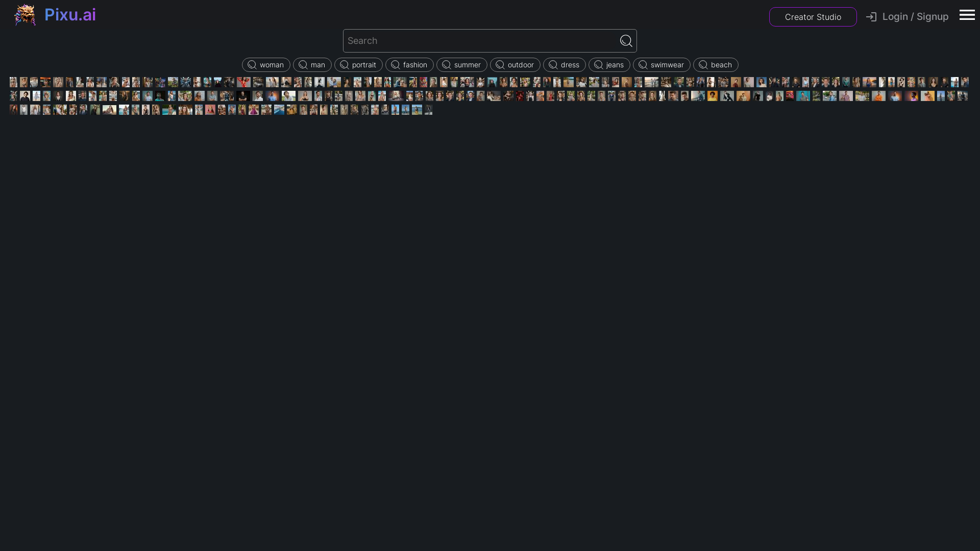Select the man tag chip
The height and width of the screenshot is (551, 980).
(x=312, y=65)
